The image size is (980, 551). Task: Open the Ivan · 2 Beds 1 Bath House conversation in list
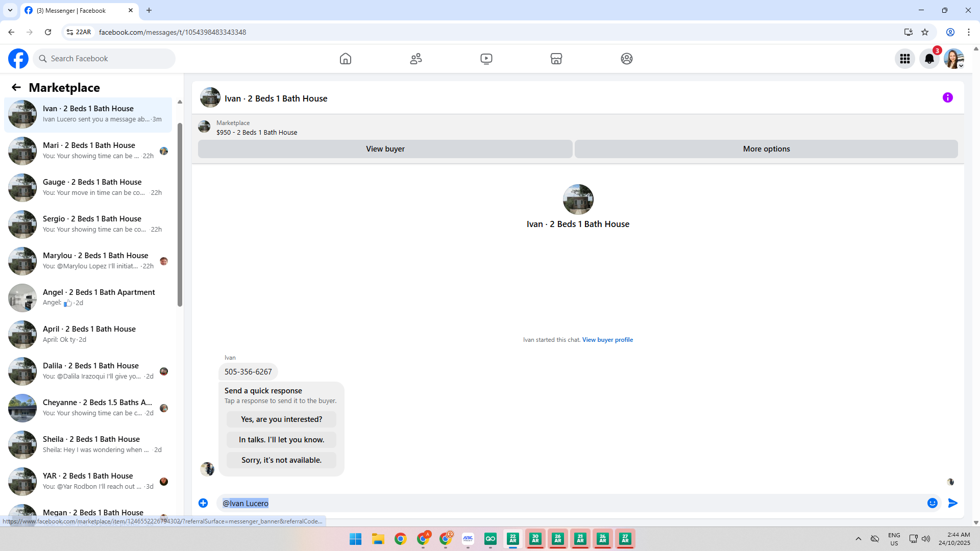tap(88, 114)
